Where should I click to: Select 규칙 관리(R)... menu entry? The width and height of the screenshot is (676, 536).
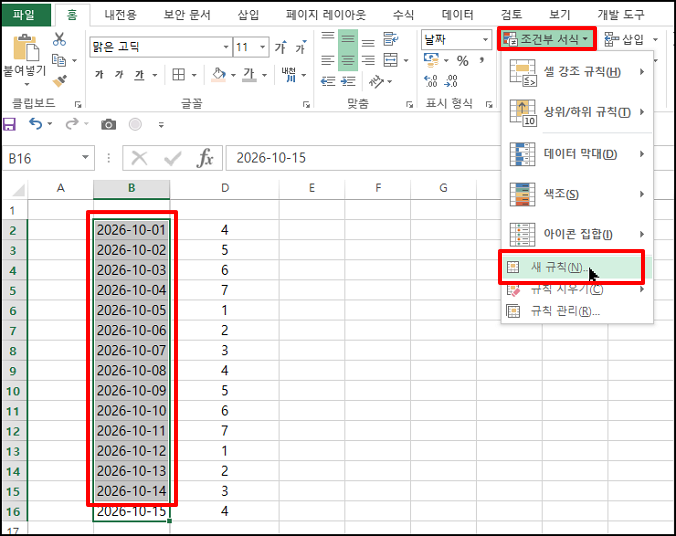click(577, 311)
